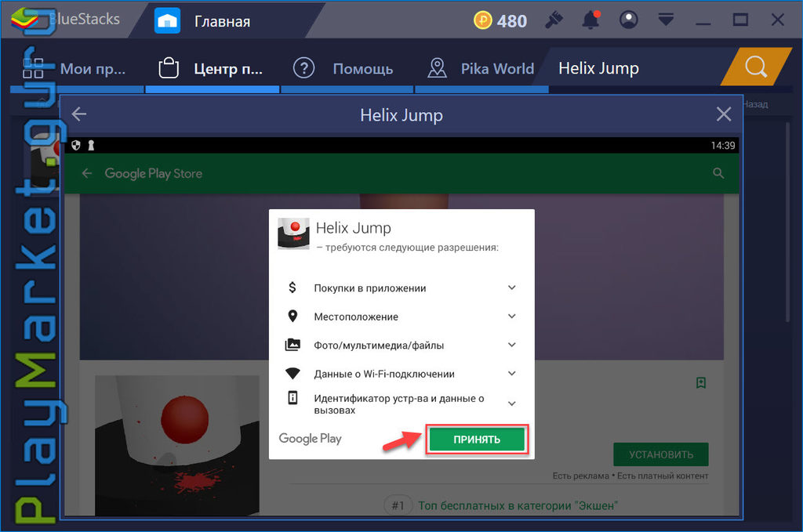Screen dimensions: 803x532
Task: Add to wishlist bookmark icon
Action: [x=701, y=382]
